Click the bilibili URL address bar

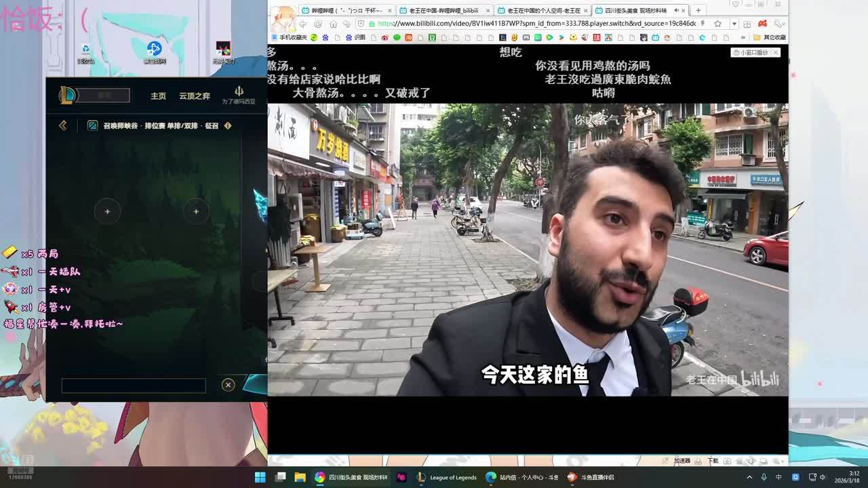(536, 24)
